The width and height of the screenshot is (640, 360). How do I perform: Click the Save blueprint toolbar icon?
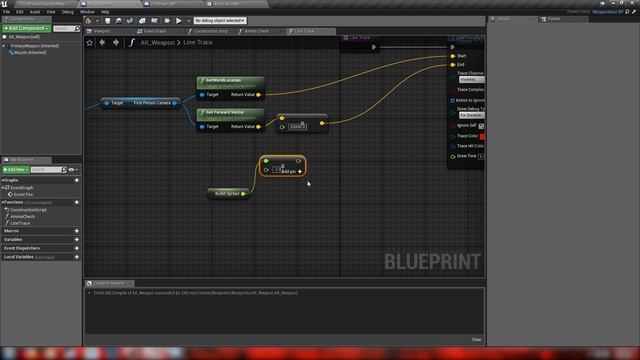108,20
